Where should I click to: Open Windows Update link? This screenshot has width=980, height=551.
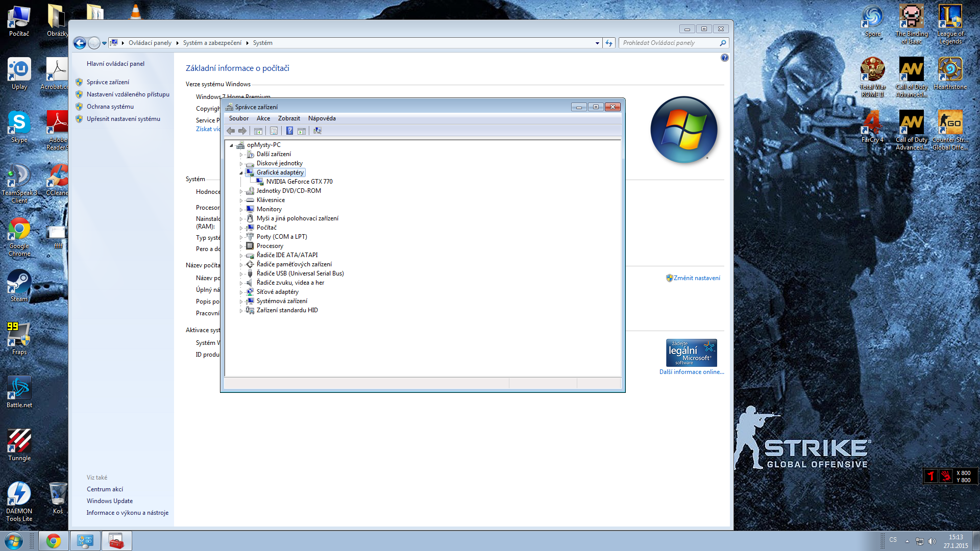[110, 501]
